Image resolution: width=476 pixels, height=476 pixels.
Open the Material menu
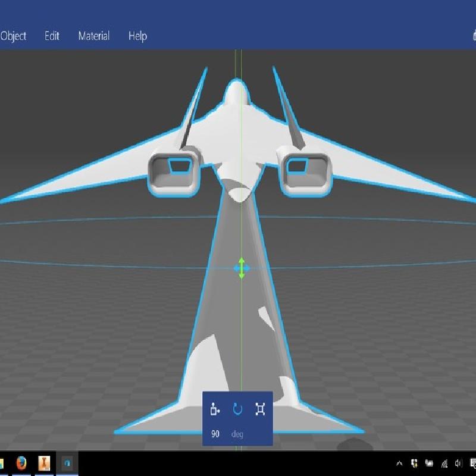point(93,36)
